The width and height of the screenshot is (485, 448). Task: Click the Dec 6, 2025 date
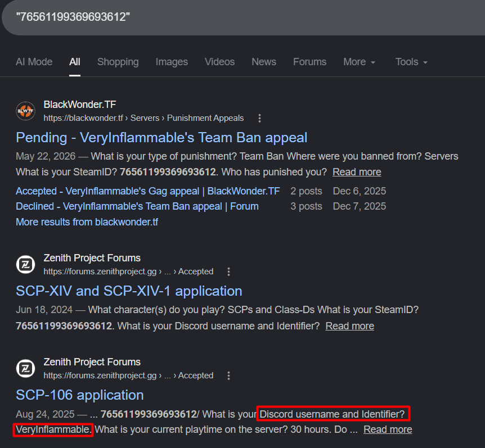pyautogui.click(x=359, y=191)
